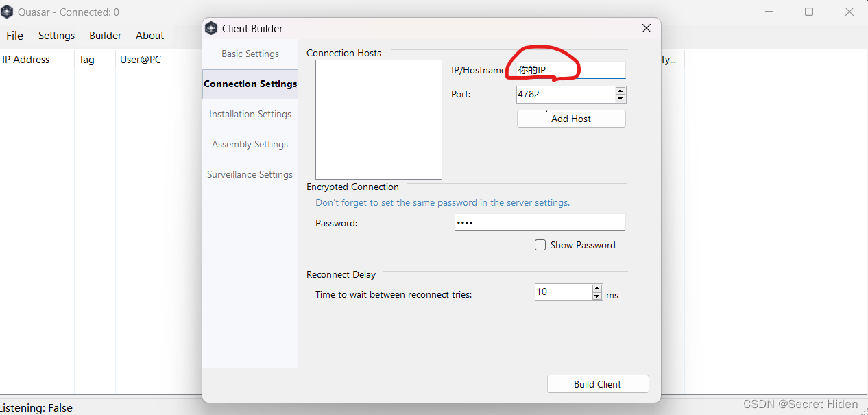The height and width of the screenshot is (415, 868).
Task: Click into the Port number field
Action: click(x=566, y=94)
